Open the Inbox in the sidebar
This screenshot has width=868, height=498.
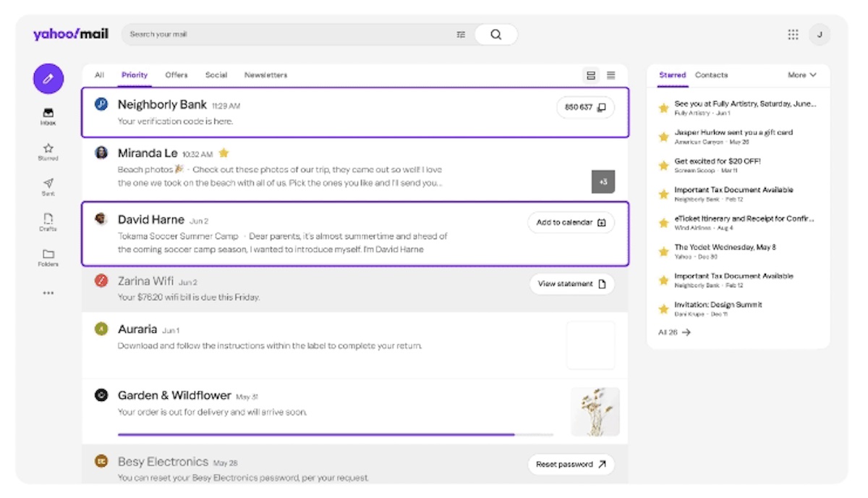[48, 117]
